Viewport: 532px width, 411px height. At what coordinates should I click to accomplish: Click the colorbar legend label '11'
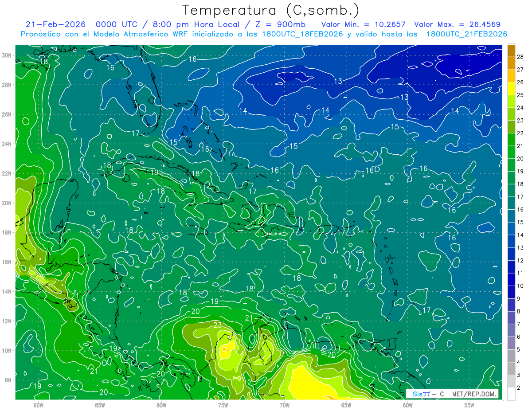(520, 273)
